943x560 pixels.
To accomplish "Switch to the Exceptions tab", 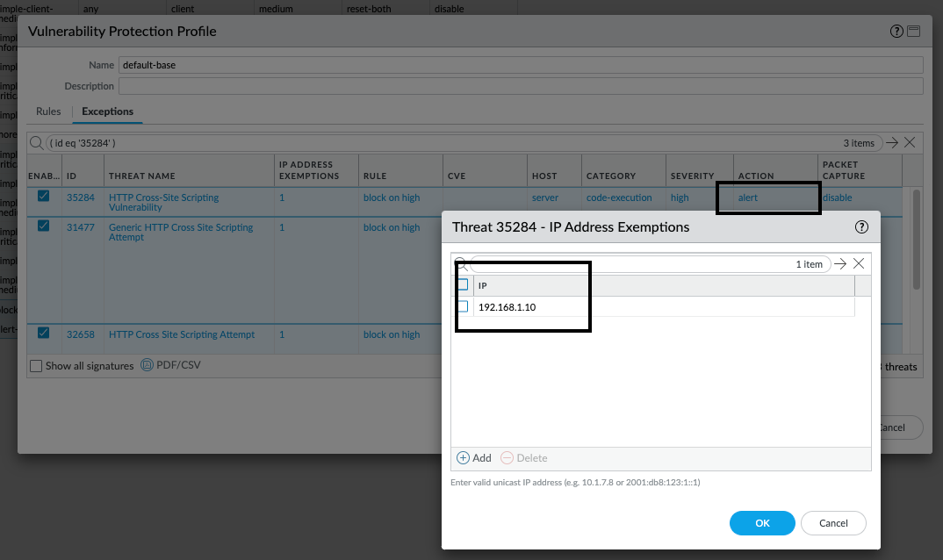I will point(108,111).
